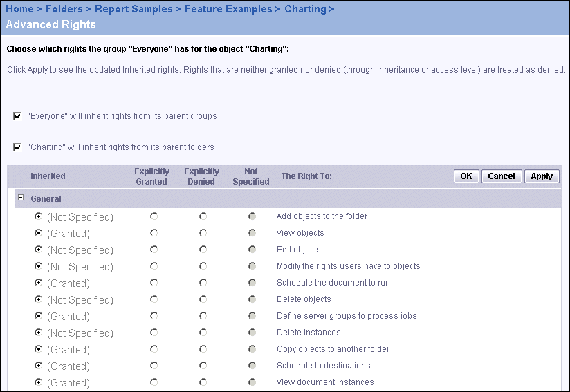The image size is (570, 392).
Task: Open the Home breadcrumb link
Action: click(x=19, y=9)
